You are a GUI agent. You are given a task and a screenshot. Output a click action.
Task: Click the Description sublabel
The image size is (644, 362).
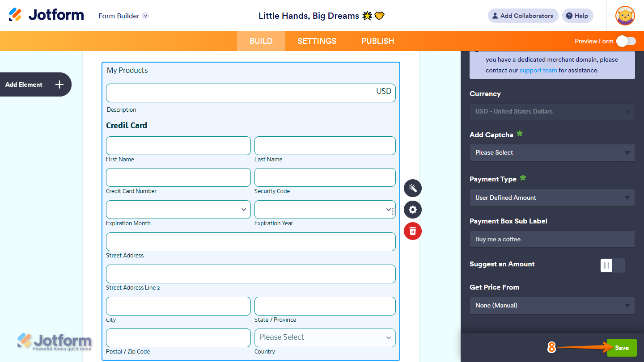[x=122, y=109]
